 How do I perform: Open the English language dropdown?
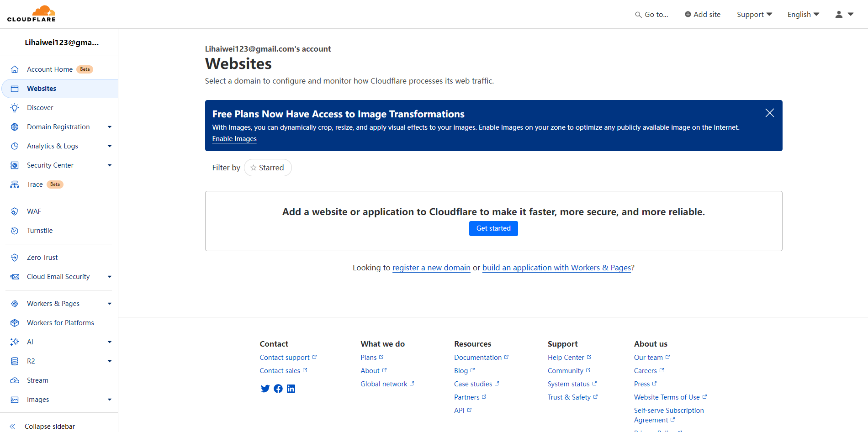point(803,15)
